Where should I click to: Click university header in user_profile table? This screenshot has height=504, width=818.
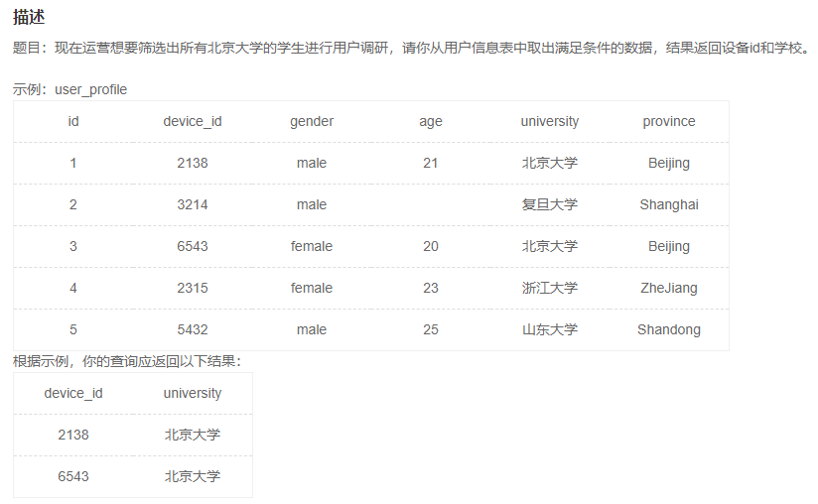point(550,121)
